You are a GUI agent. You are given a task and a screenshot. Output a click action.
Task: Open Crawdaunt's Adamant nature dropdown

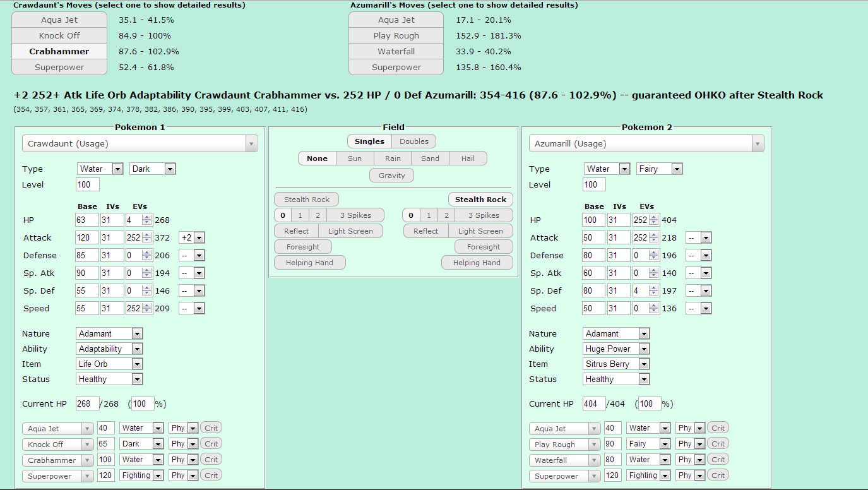point(109,333)
